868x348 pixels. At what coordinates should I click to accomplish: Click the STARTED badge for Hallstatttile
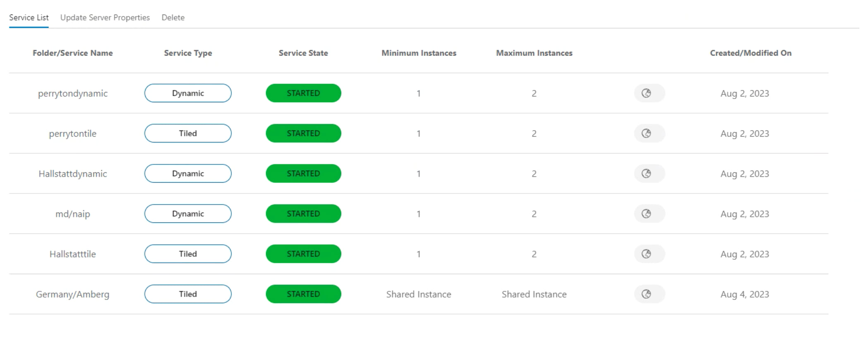click(x=303, y=254)
